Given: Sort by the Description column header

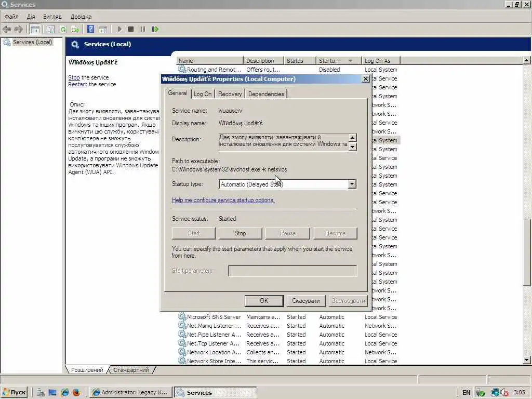Looking at the screenshot, I should coord(263,61).
